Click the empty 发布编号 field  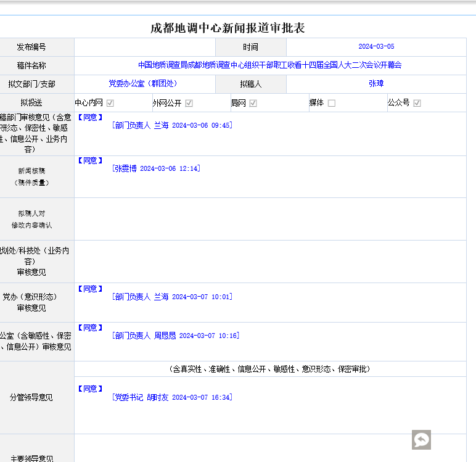[144, 47]
